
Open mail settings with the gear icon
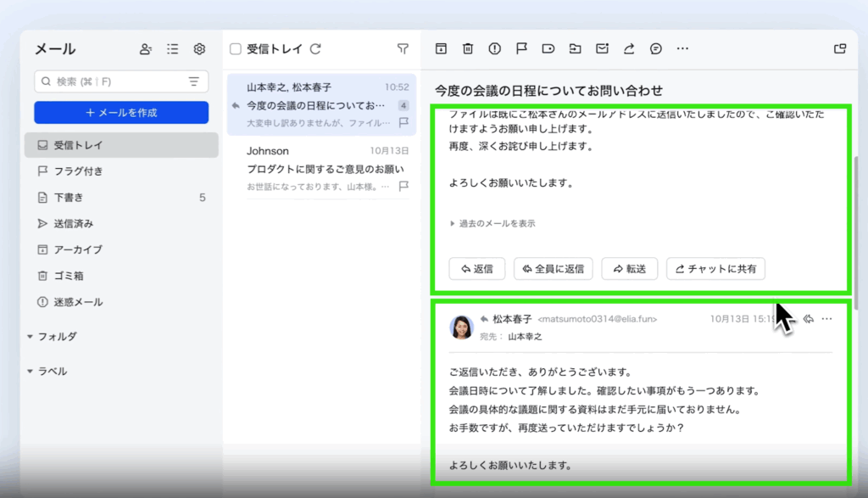coord(199,49)
